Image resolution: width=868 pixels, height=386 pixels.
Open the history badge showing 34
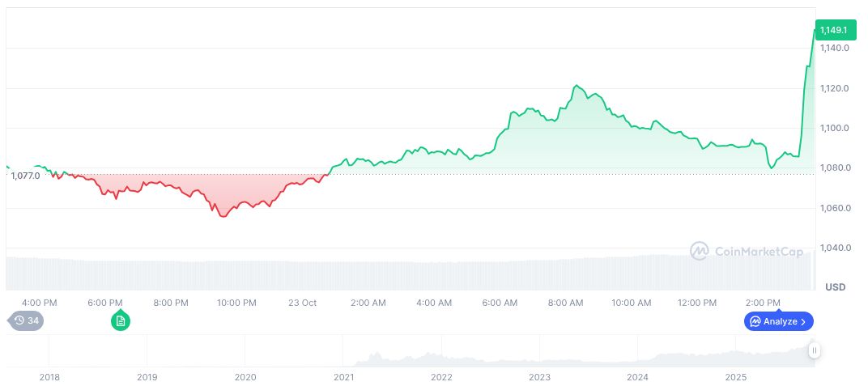tap(27, 320)
